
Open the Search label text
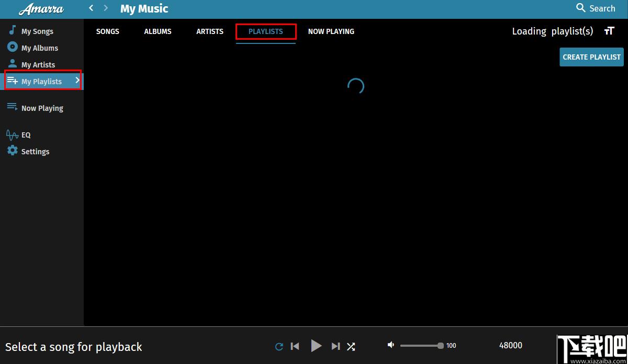(x=602, y=8)
